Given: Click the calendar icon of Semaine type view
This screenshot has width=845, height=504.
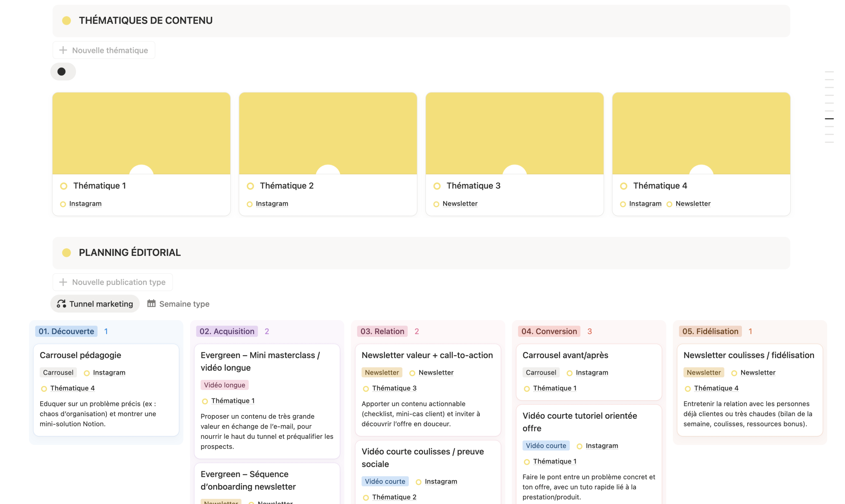Looking at the screenshot, I should [152, 303].
